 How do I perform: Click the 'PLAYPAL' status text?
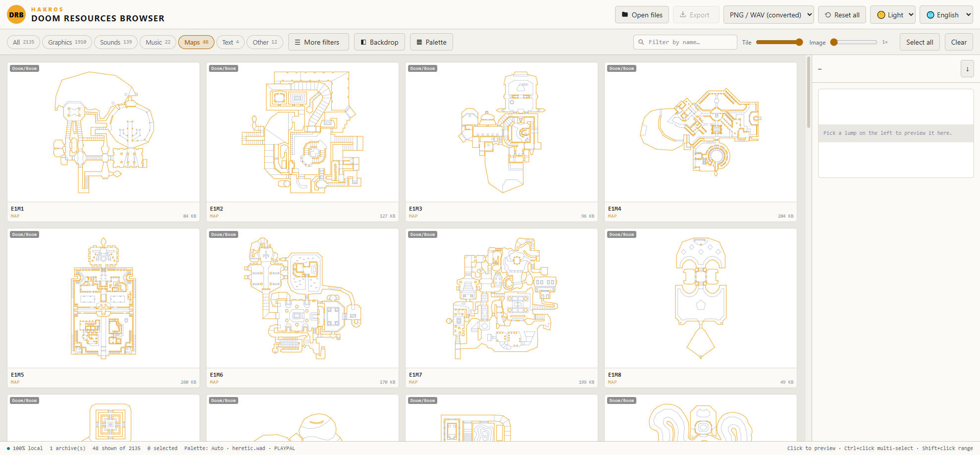284,448
